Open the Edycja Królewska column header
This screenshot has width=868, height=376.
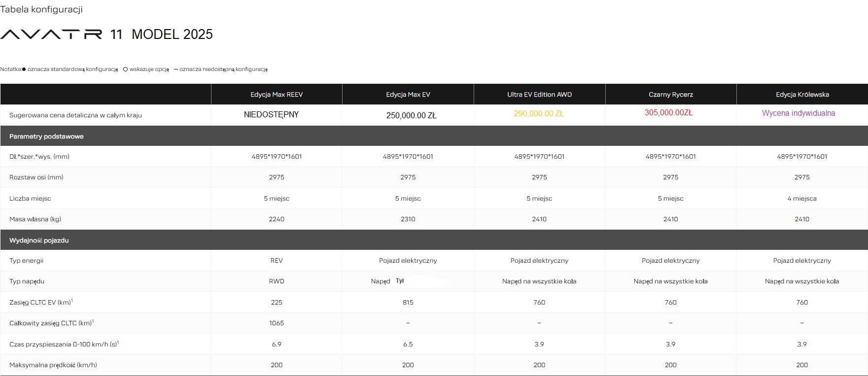(802, 95)
